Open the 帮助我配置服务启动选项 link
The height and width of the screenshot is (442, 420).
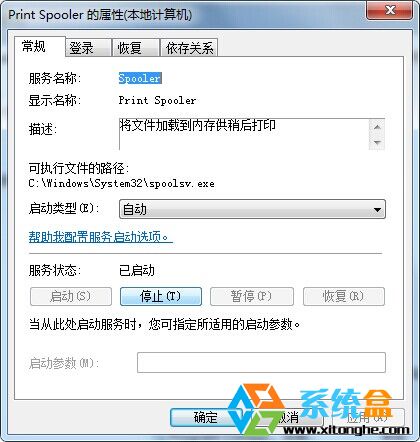100,237
